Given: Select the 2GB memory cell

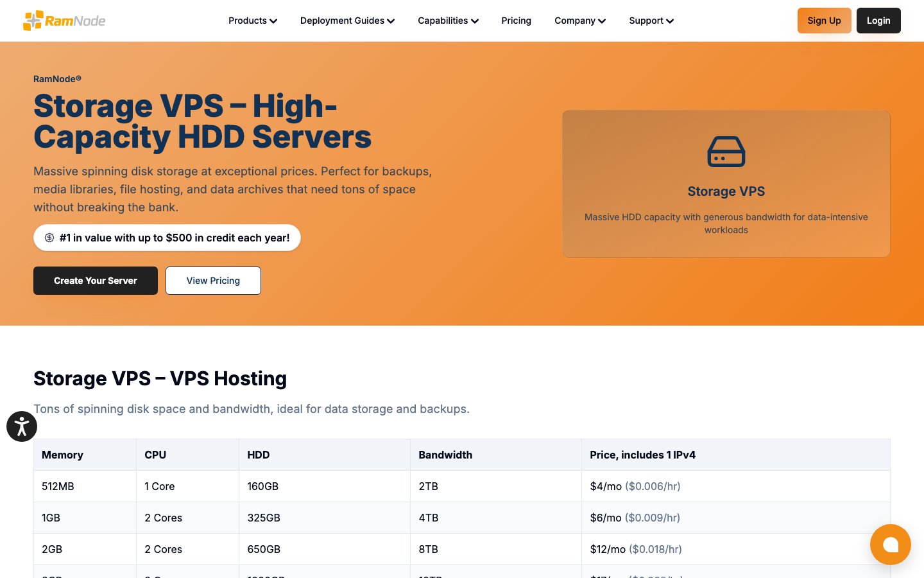Looking at the screenshot, I should pos(85,549).
